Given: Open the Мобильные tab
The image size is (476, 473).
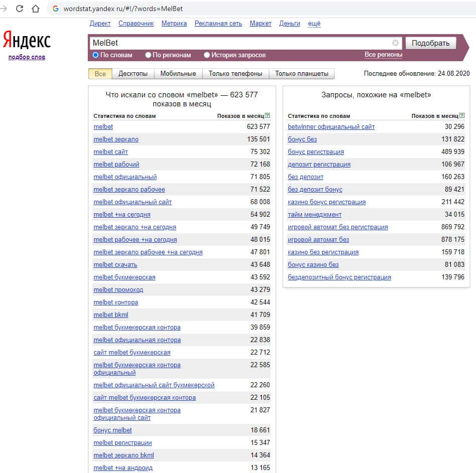Looking at the screenshot, I should pos(178,74).
